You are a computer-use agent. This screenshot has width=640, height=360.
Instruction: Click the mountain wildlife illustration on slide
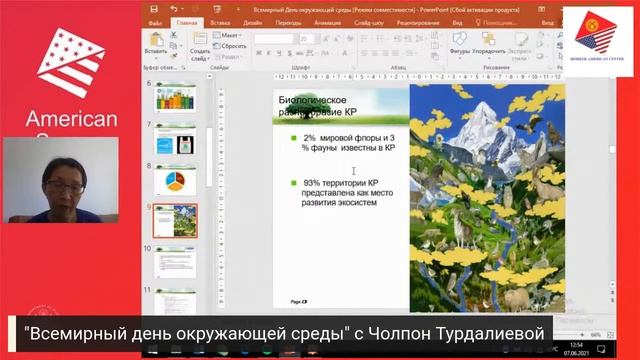487,198
